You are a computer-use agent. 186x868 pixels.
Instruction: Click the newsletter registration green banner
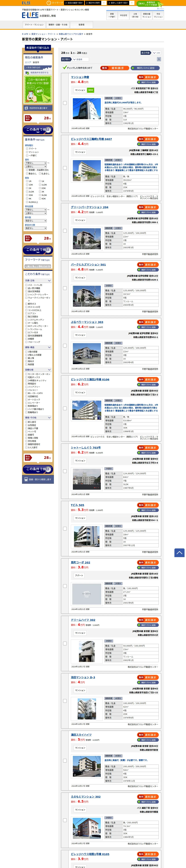[x=38, y=89]
